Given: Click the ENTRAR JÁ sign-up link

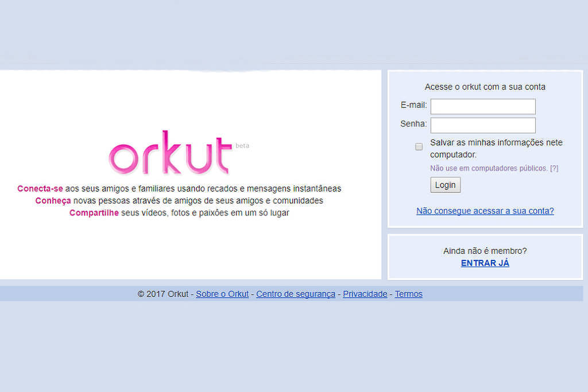Looking at the screenshot, I should pos(485,263).
